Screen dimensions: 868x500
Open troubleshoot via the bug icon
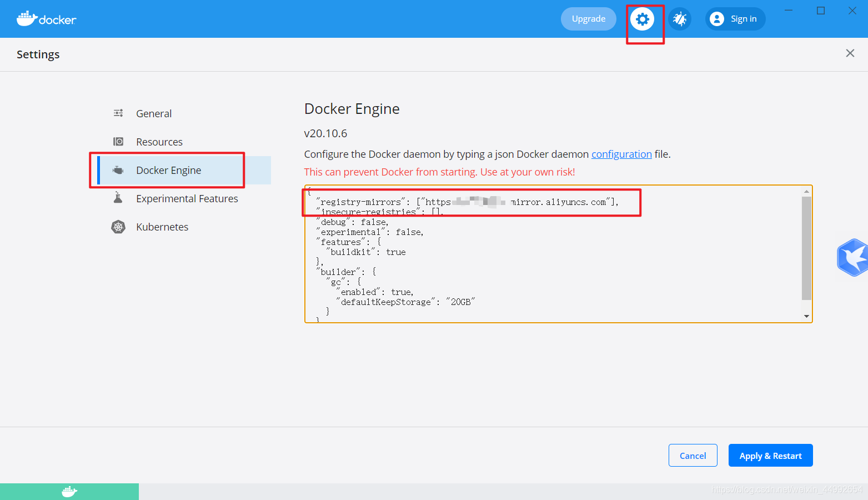point(680,19)
